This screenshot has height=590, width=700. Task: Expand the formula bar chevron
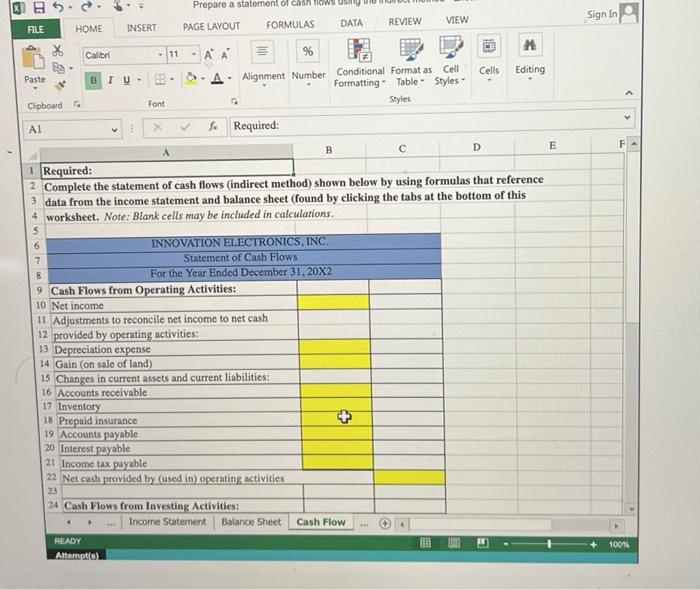pos(627,117)
